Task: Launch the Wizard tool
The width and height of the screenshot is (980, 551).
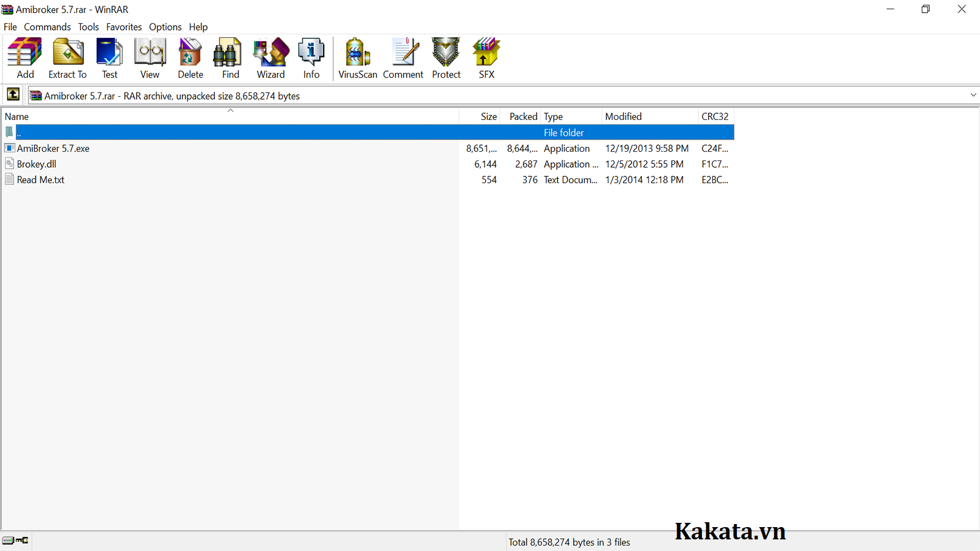Action: tap(271, 53)
